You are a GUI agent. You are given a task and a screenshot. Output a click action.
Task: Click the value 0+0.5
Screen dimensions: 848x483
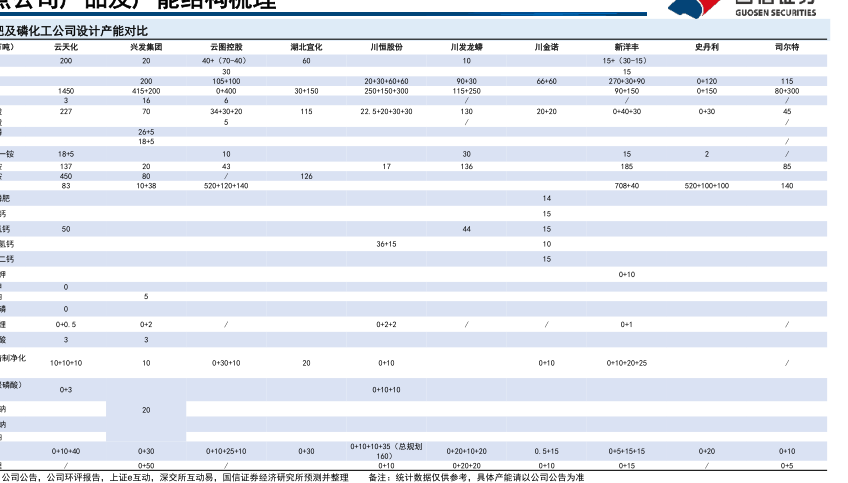pos(66,325)
